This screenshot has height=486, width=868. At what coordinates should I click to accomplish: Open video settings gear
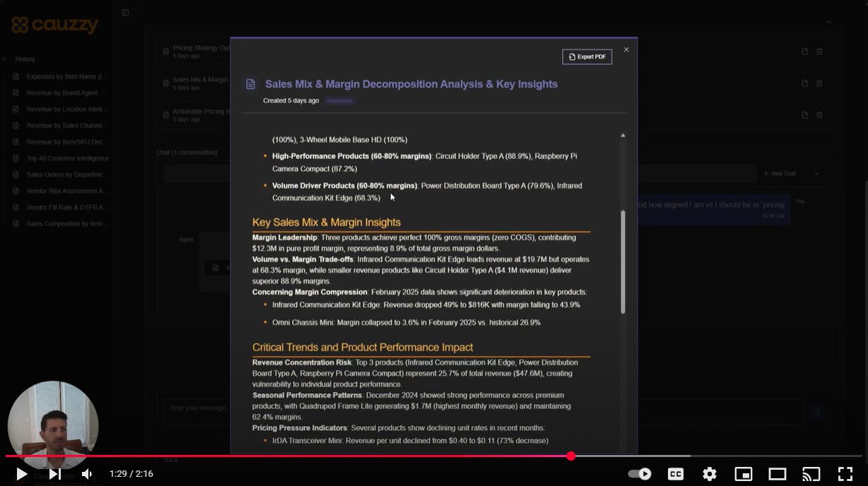710,474
